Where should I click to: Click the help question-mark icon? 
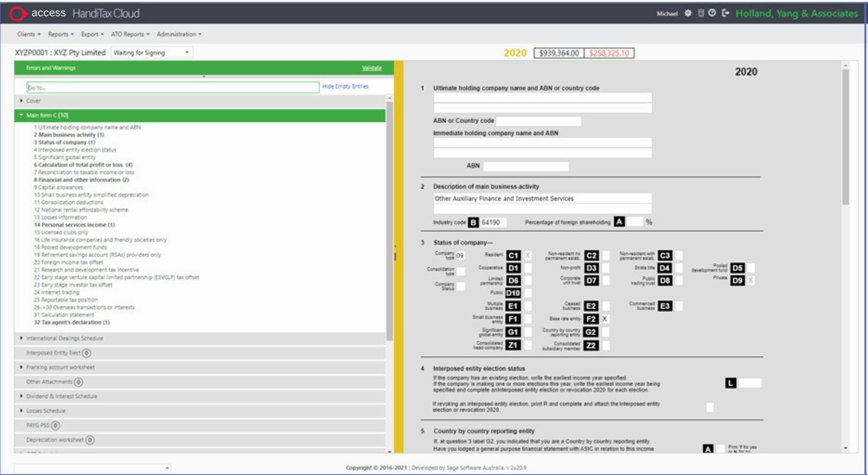coord(712,14)
